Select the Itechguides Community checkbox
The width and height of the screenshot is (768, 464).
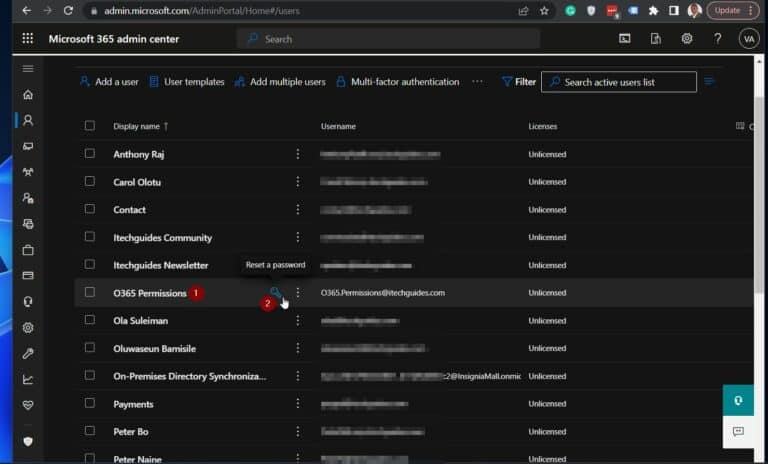[90, 237]
